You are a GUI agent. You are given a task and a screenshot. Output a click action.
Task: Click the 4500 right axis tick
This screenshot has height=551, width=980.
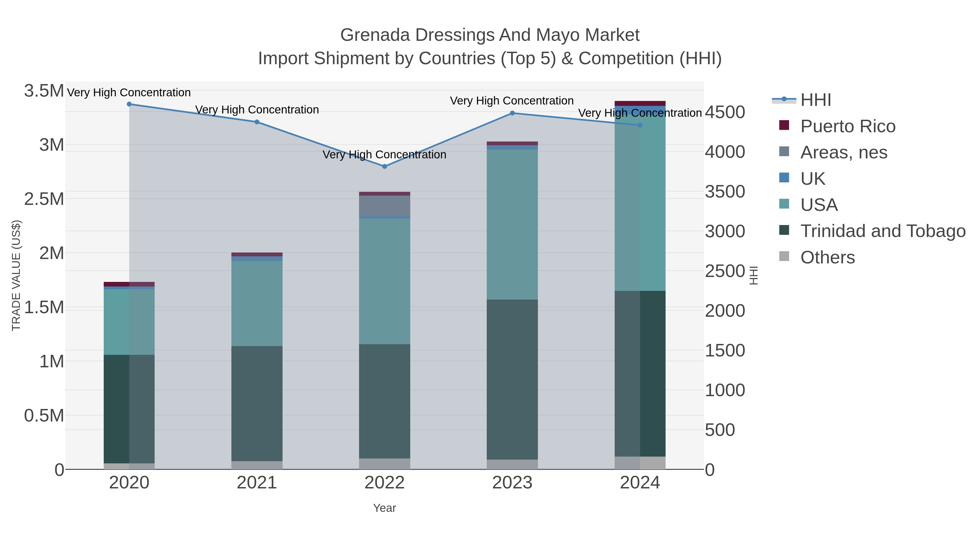(x=725, y=112)
